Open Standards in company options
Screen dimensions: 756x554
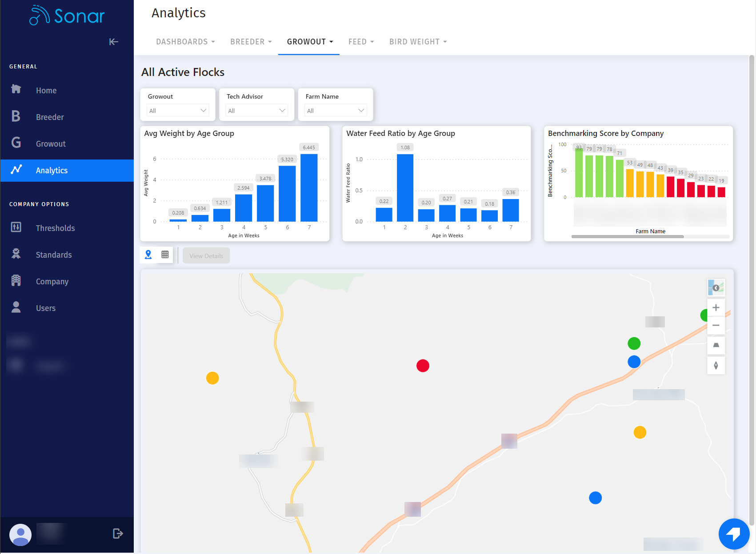67,255
